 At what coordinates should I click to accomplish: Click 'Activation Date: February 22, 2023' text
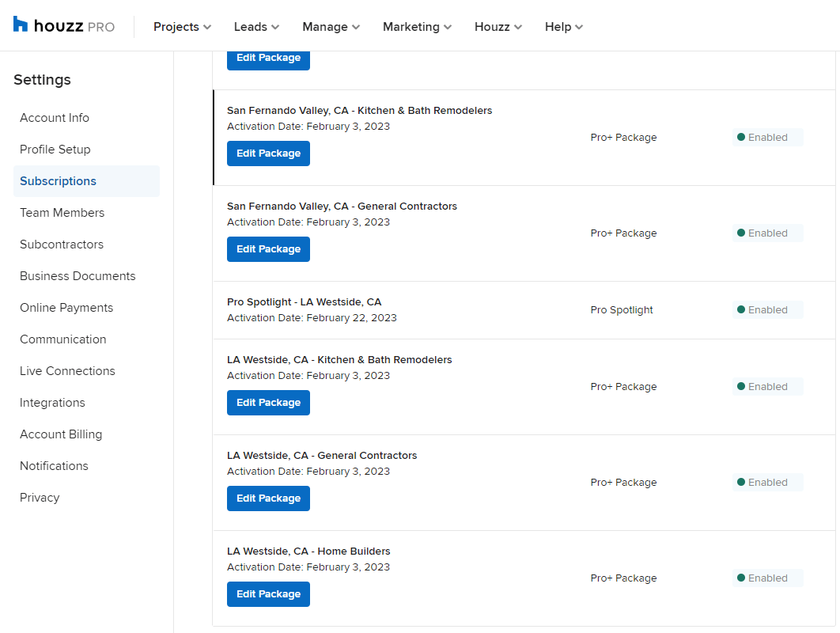pos(312,318)
